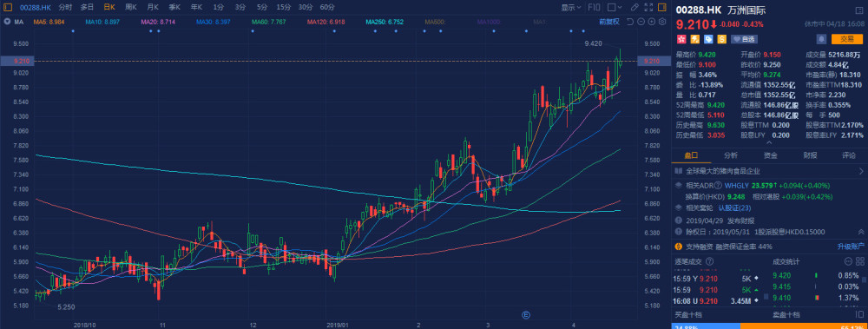Zoom in the chart with plus icon
Viewport: 868px width, 329px height.
tap(651, 22)
